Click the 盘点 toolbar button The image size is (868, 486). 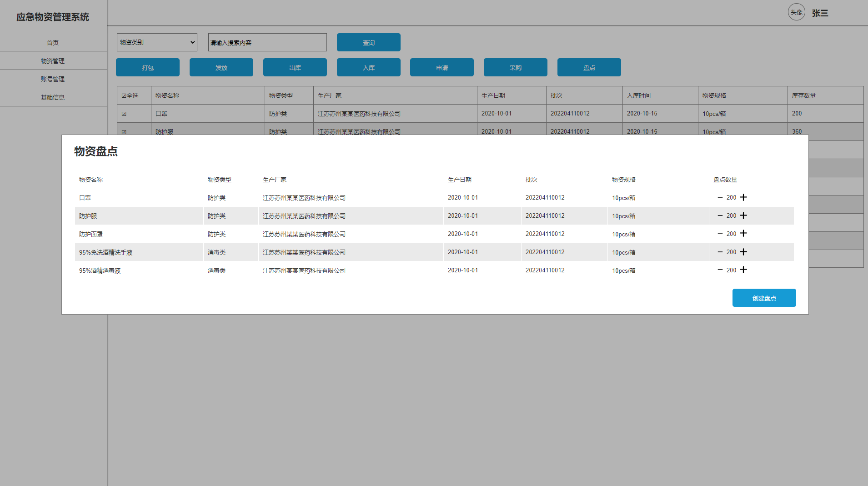[x=589, y=67]
